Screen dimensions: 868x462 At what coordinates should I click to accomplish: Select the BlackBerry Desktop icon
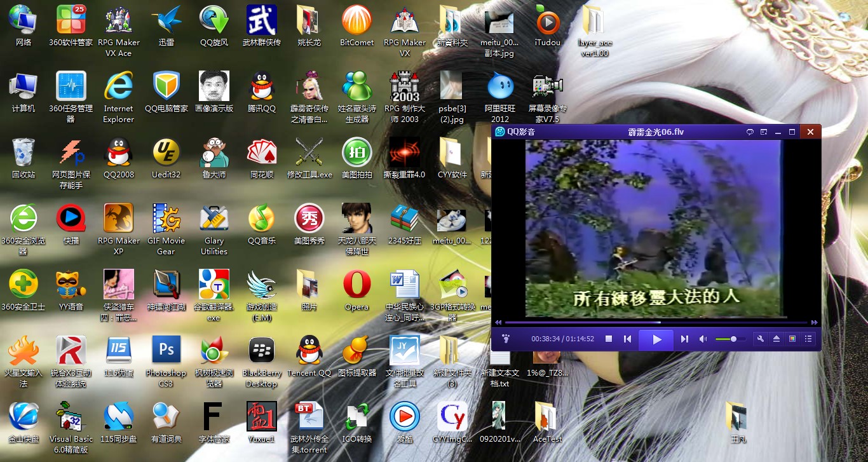click(x=262, y=361)
